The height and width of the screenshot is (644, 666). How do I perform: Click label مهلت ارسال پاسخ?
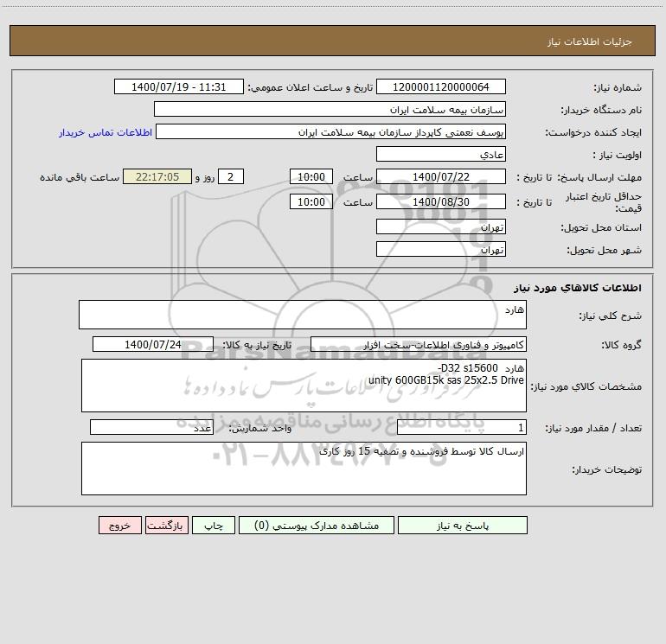click(599, 178)
